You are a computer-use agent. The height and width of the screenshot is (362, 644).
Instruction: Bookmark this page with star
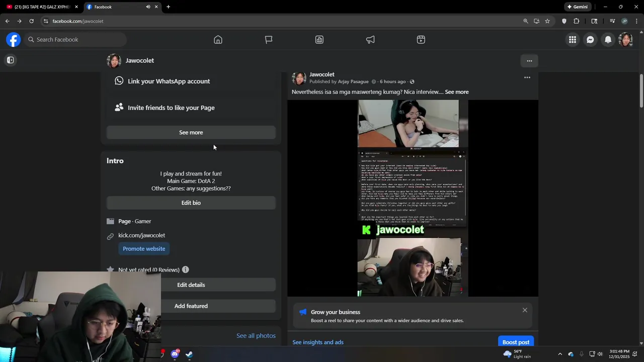547,21
